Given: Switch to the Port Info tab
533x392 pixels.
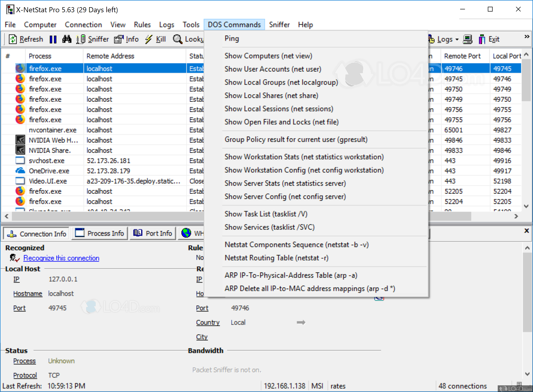Looking at the screenshot, I should coord(153,233).
